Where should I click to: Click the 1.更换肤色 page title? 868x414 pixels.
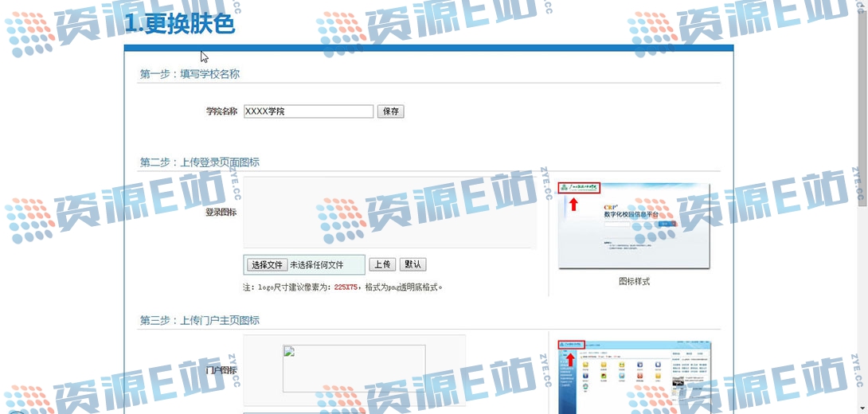click(x=180, y=24)
